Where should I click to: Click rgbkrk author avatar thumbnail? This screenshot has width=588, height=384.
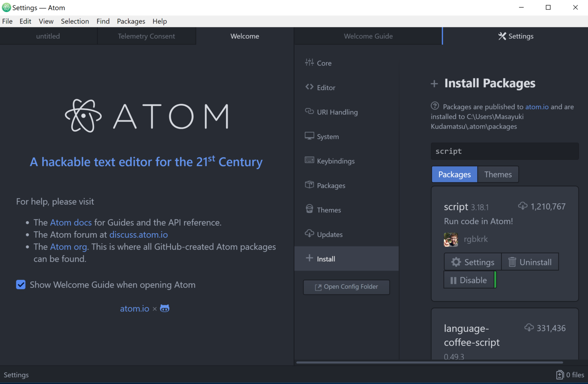pos(451,239)
